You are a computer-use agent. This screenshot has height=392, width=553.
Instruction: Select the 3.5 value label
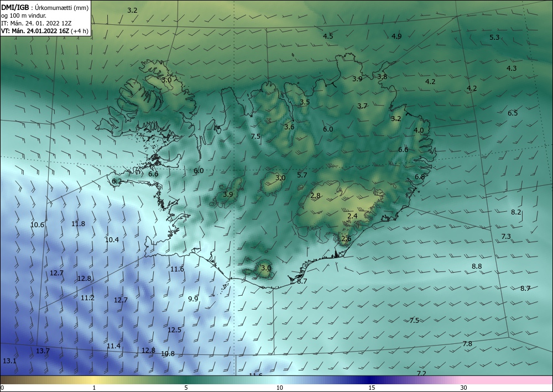pyautogui.click(x=305, y=102)
